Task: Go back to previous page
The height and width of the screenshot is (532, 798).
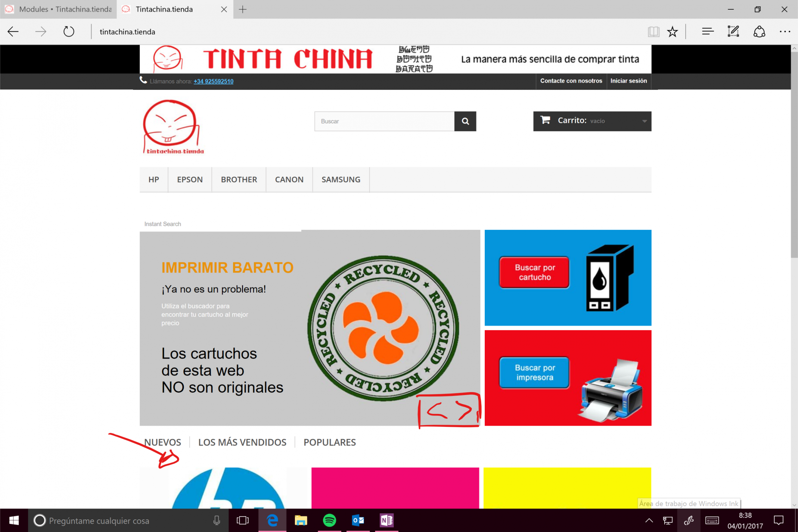Action: pyautogui.click(x=13, y=32)
